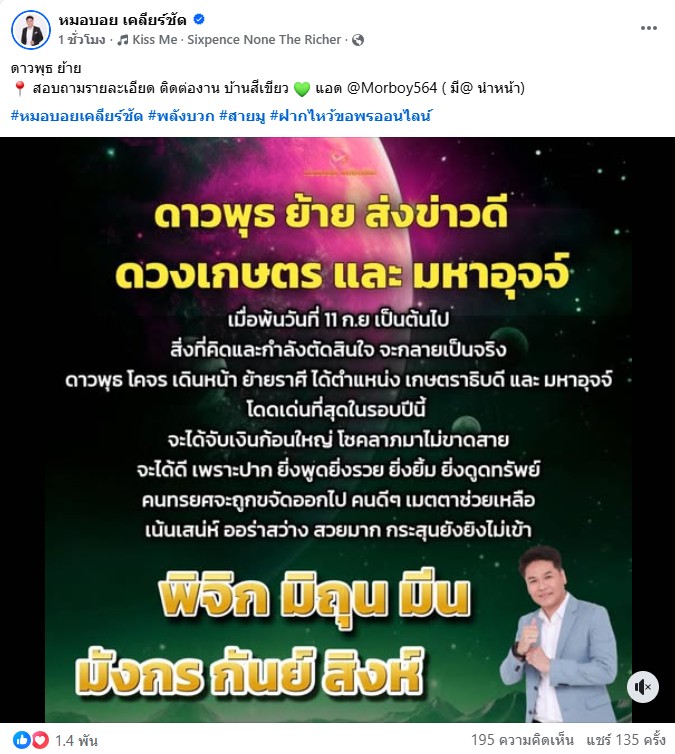Image resolution: width=675 pixels, height=754 pixels.
Task: Open Sixpence None The Richer artist link
Action: [x=264, y=40]
